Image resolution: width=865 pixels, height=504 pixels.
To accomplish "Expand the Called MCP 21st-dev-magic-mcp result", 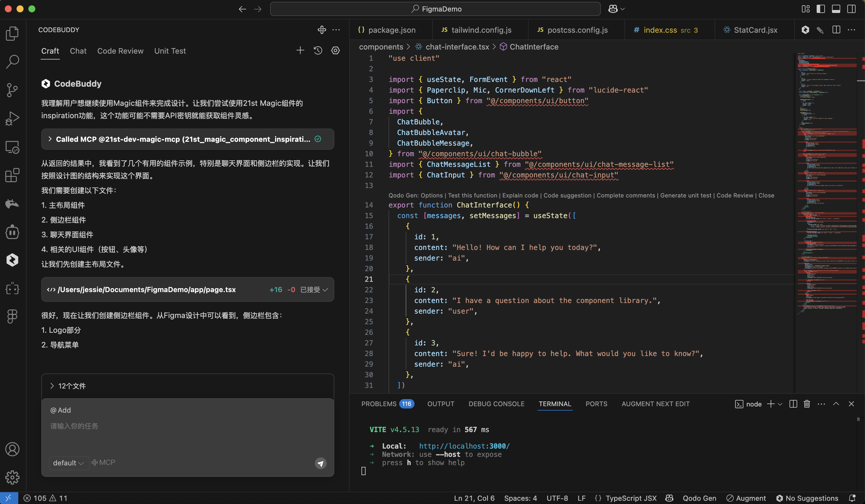I will point(50,139).
